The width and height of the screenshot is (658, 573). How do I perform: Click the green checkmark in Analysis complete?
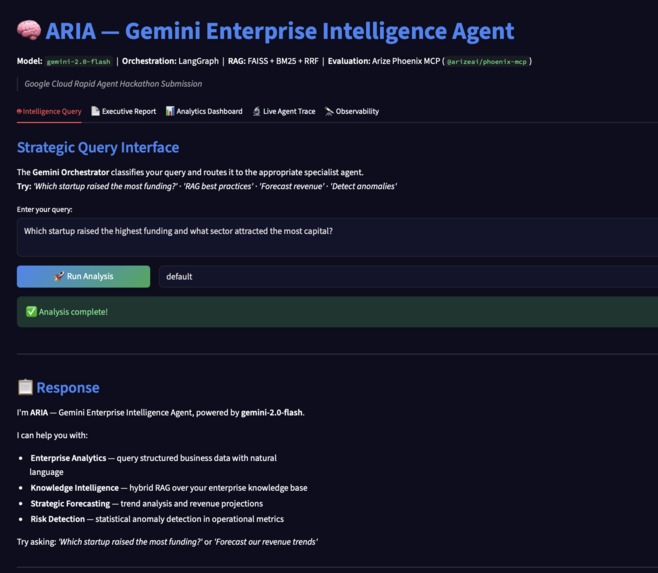31,311
